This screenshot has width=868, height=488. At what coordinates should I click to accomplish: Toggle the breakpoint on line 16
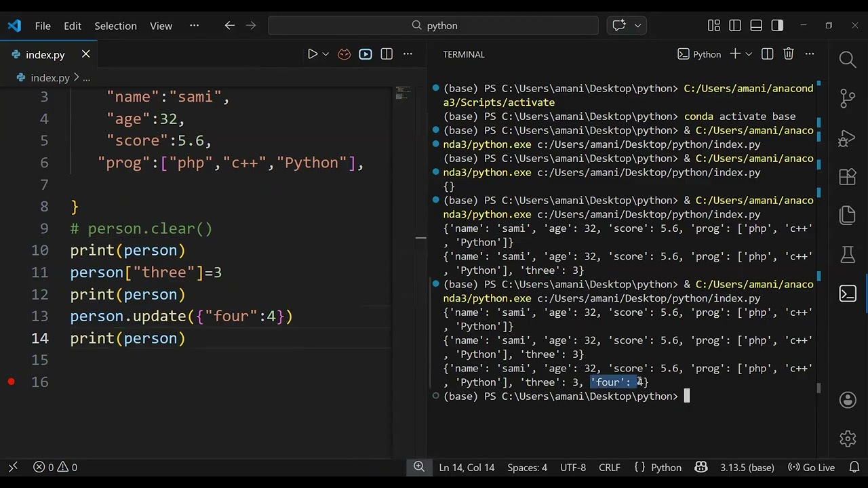tap(11, 382)
